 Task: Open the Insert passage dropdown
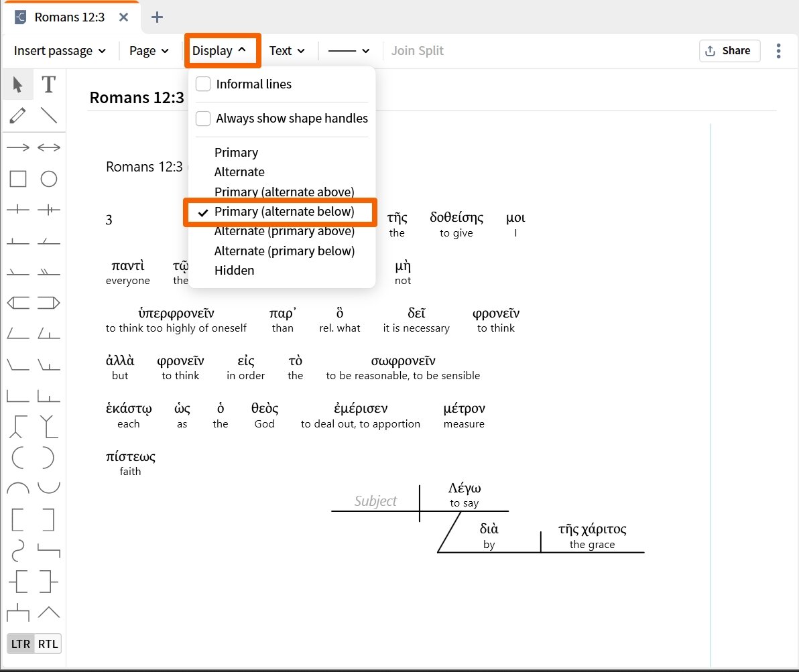point(60,51)
